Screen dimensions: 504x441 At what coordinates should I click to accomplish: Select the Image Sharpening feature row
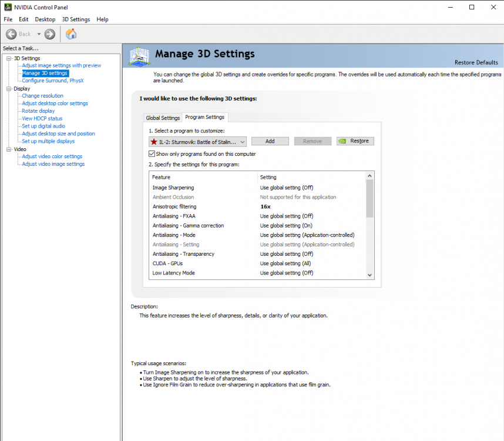point(257,188)
